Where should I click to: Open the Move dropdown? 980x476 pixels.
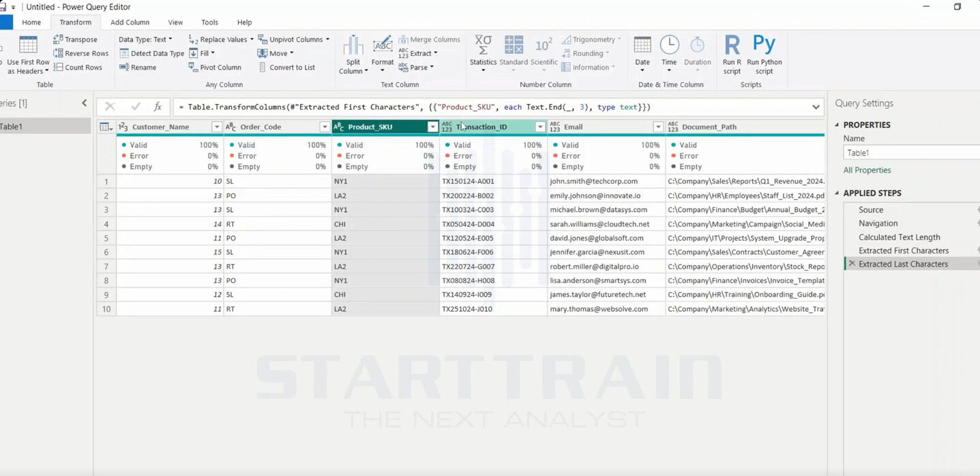(276, 53)
